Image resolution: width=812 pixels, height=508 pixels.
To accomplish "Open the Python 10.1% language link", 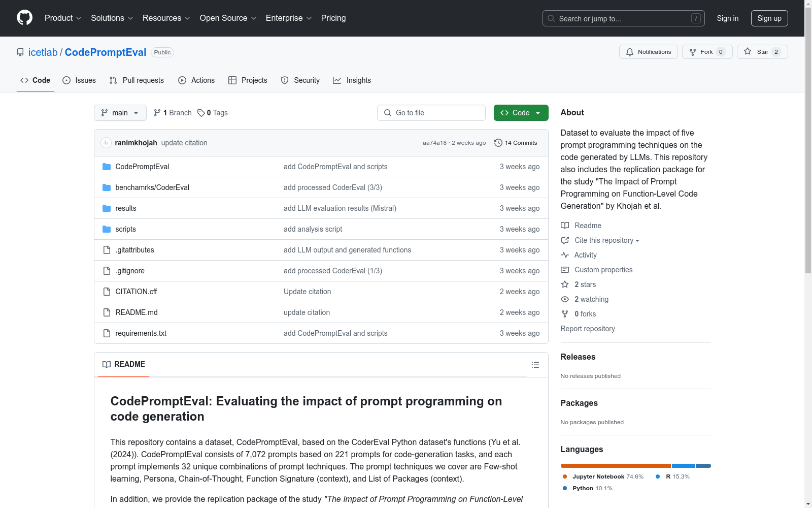I will click(x=588, y=488).
